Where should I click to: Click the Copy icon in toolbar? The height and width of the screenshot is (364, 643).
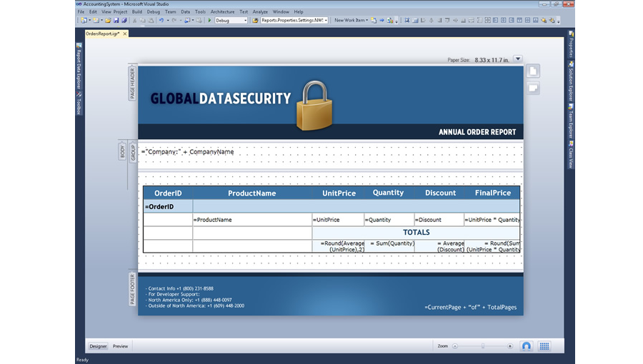[143, 20]
